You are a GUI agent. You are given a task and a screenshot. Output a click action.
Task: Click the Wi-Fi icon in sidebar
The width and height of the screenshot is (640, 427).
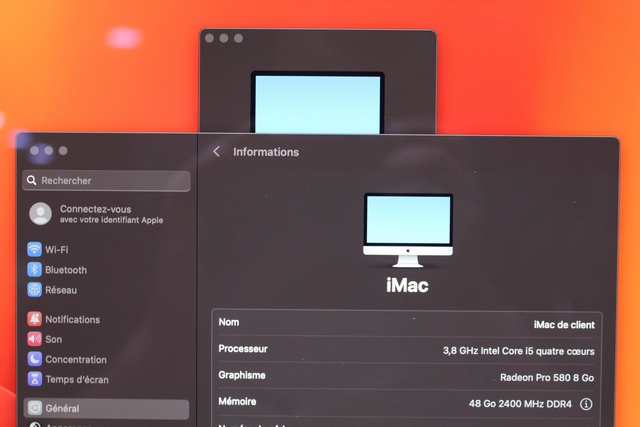click(x=34, y=249)
